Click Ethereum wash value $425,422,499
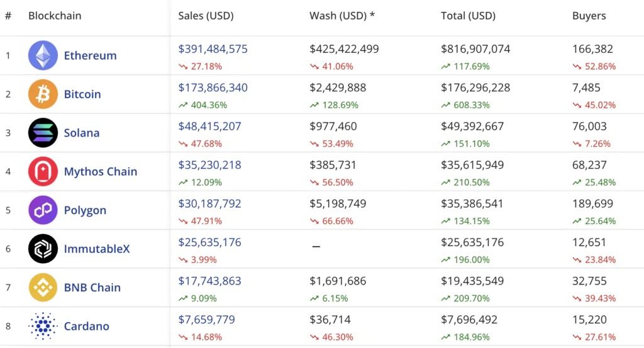This screenshot has height=348, width=644. [x=344, y=49]
